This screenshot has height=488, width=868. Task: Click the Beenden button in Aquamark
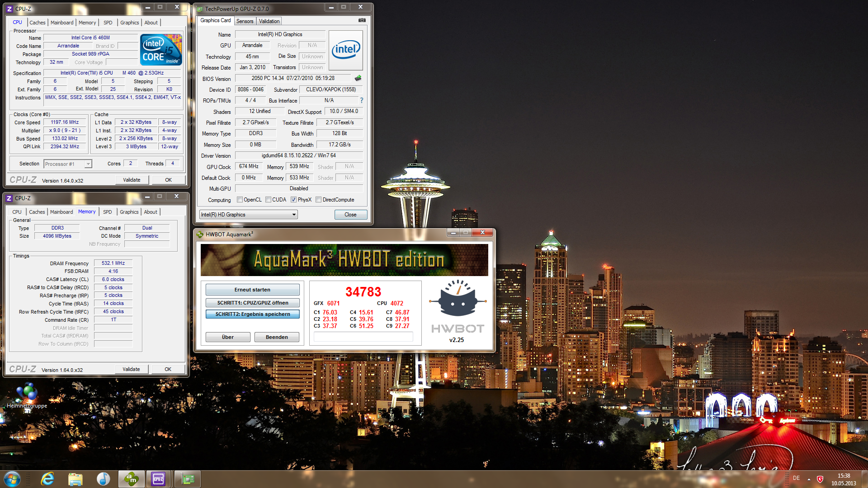tap(277, 337)
